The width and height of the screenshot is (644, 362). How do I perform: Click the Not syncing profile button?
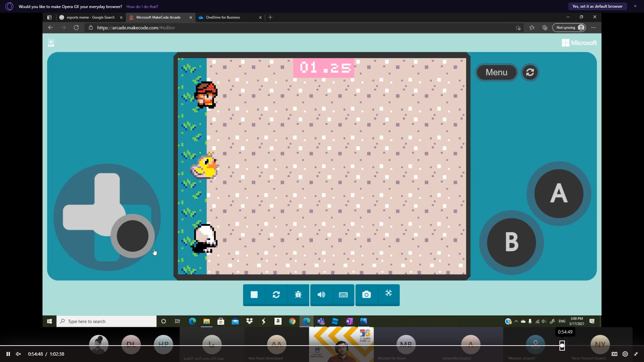click(x=569, y=28)
